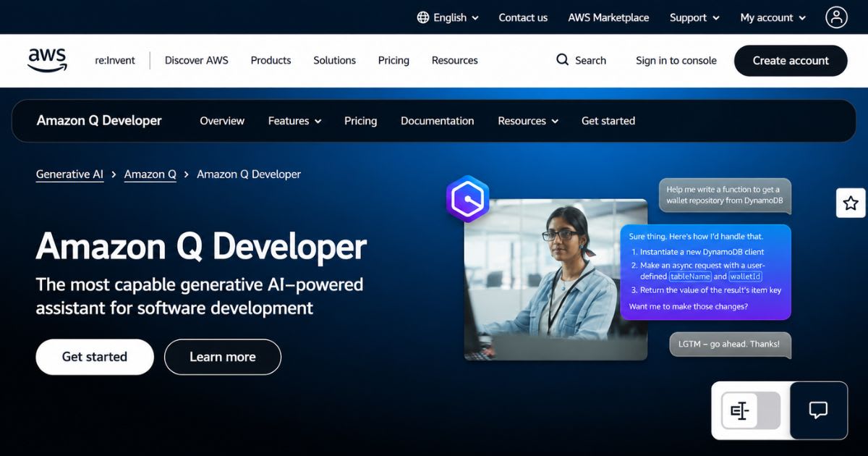Click the tableName code tag
868x456 pixels.
pyautogui.click(x=690, y=276)
